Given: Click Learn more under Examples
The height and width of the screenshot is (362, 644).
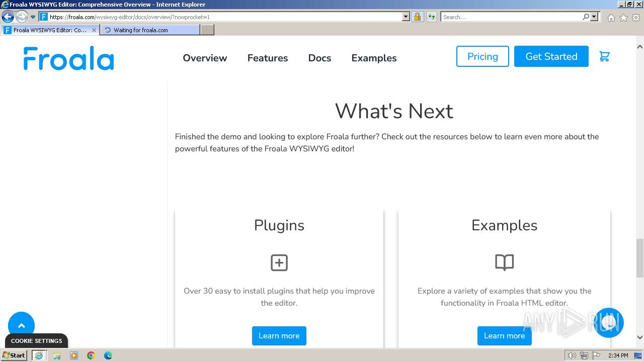Looking at the screenshot, I should (504, 336).
